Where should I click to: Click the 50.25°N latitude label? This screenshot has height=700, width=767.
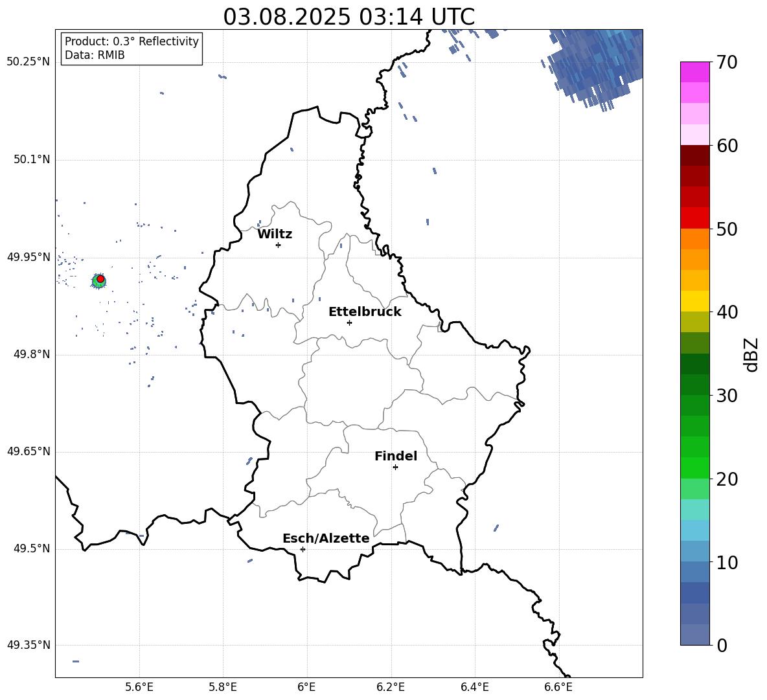tap(29, 62)
